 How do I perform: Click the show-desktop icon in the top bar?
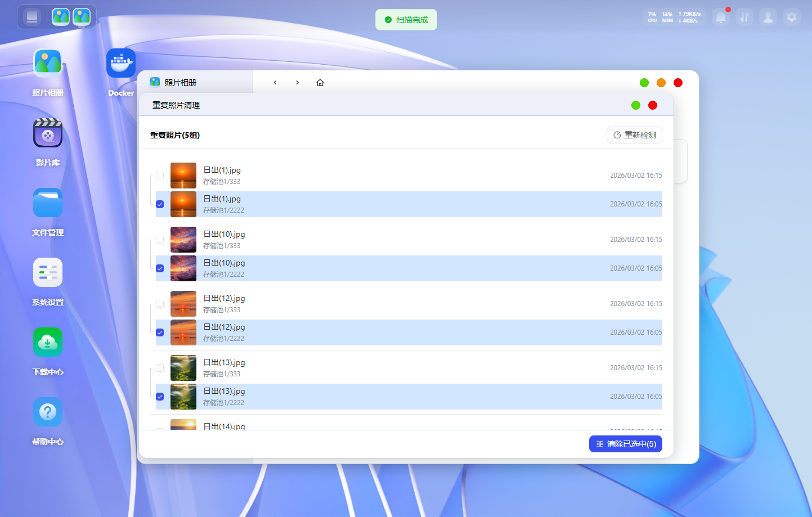click(x=32, y=17)
